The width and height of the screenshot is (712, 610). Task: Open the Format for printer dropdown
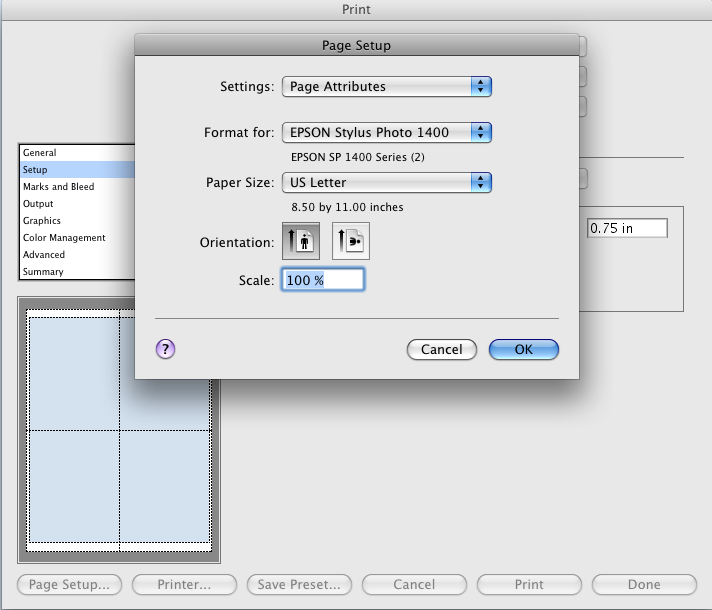click(x=386, y=132)
